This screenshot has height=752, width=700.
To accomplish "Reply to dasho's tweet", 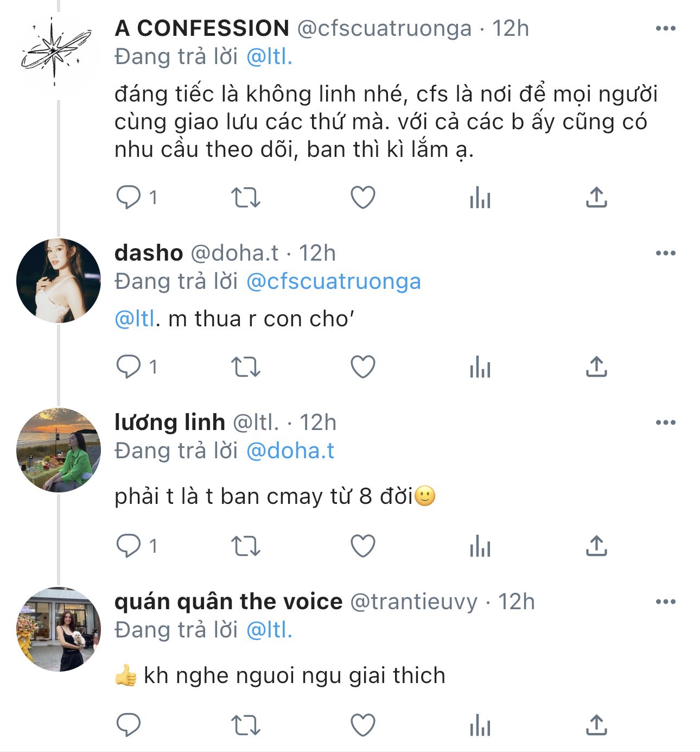I will point(129,367).
